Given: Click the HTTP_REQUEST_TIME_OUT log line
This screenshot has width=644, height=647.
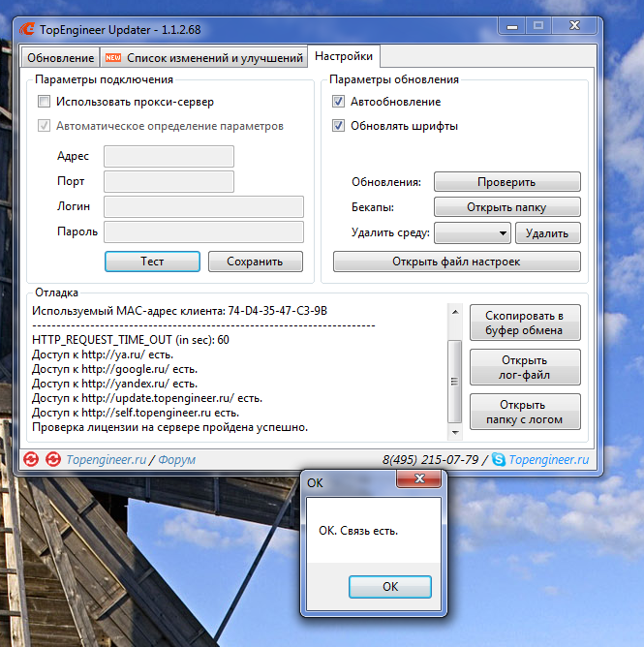Looking at the screenshot, I should point(131,340).
